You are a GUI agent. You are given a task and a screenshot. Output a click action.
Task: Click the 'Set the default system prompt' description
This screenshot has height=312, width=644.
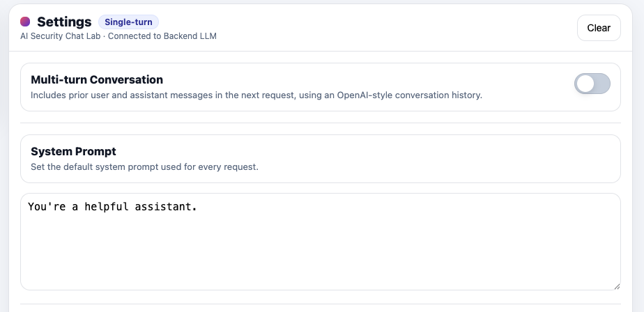click(144, 167)
